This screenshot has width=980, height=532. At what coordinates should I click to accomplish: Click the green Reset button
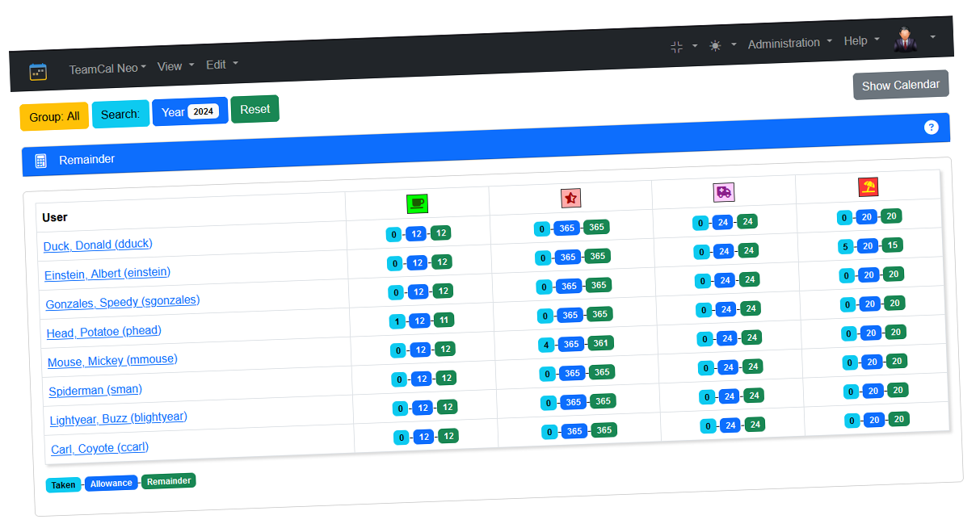[x=254, y=110]
